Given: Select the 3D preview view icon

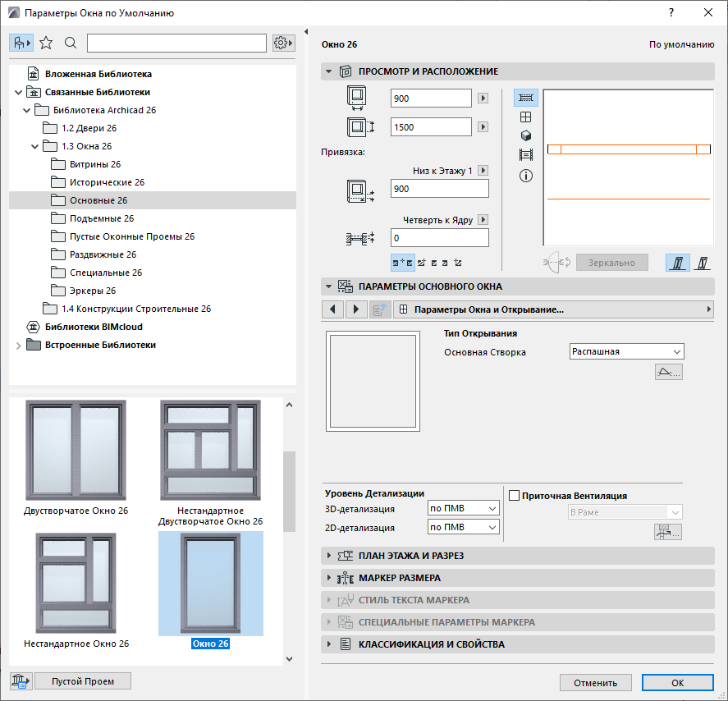Looking at the screenshot, I should [525, 136].
